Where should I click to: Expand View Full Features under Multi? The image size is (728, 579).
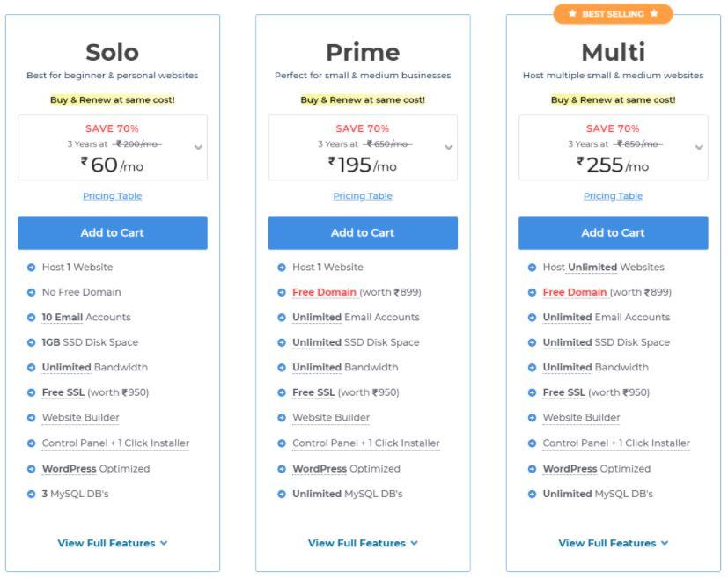(613, 543)
